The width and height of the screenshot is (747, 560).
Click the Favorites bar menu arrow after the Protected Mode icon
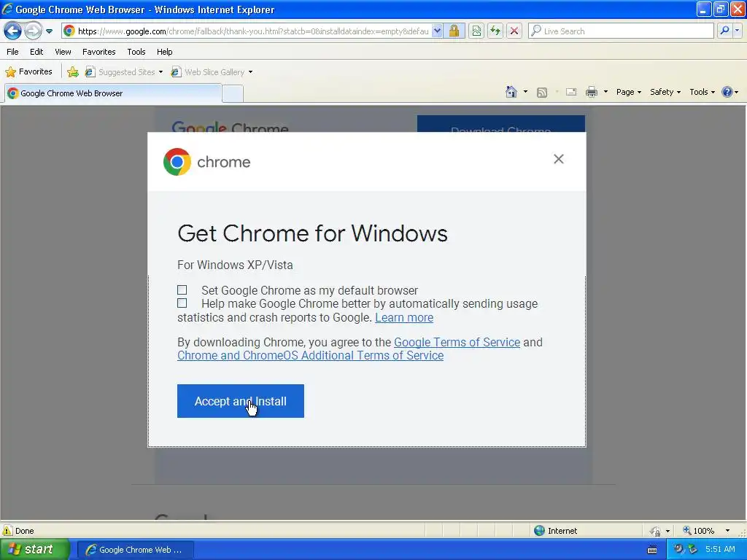point(667,531)
